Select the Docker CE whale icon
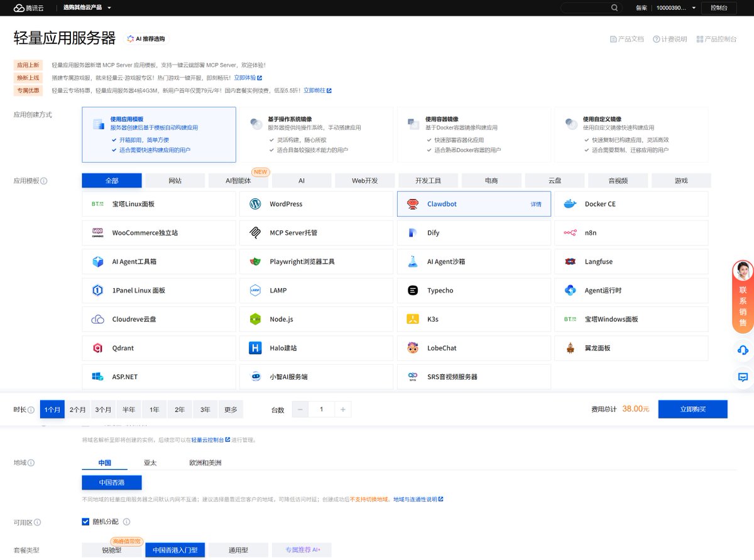 click(570, 204)
